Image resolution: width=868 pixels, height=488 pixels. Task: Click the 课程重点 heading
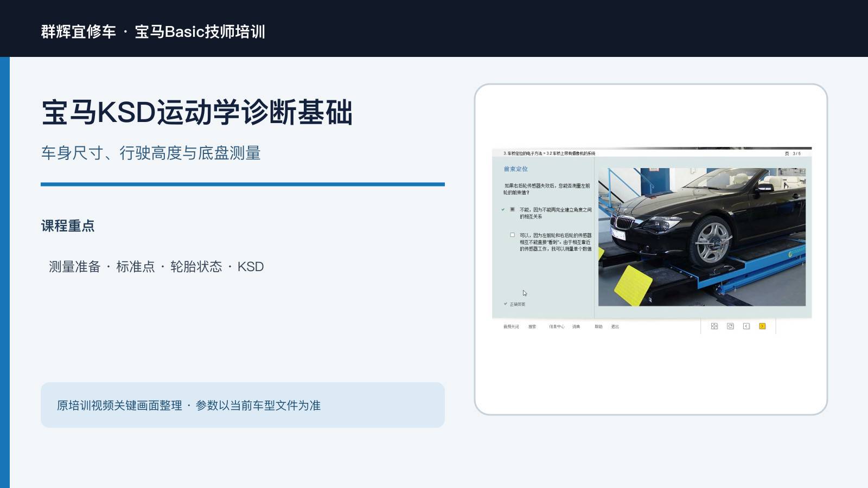pyautogui.click(x=68, y=226)
